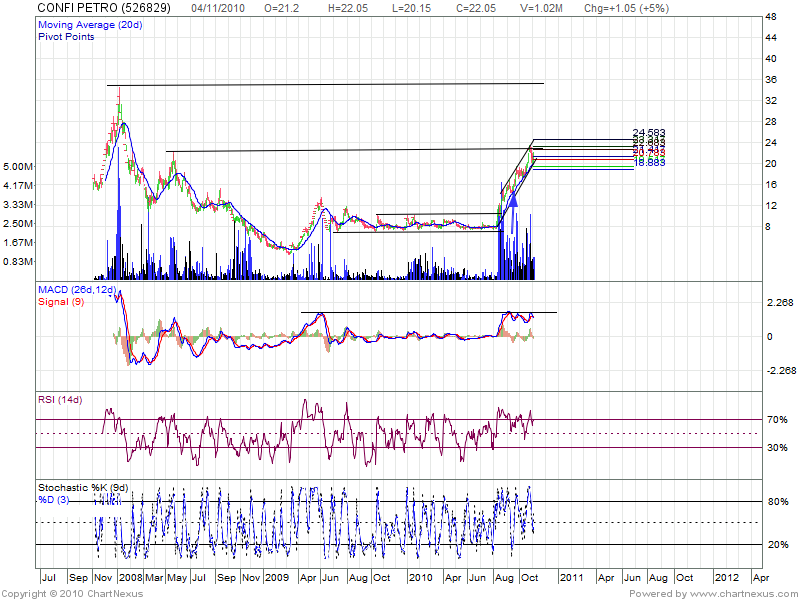Select the Pivot Points legend label
Viewport: 800px width, 600px height.
click(x=68, y=35)
